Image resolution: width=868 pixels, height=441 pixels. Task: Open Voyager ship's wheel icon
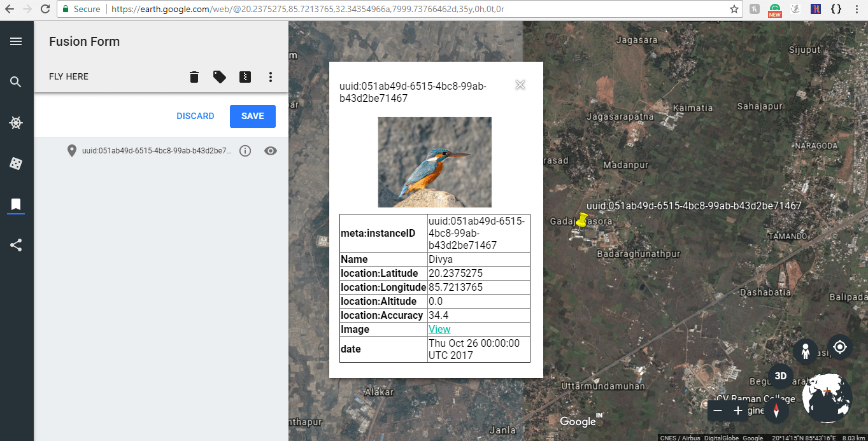coord(16,123)
